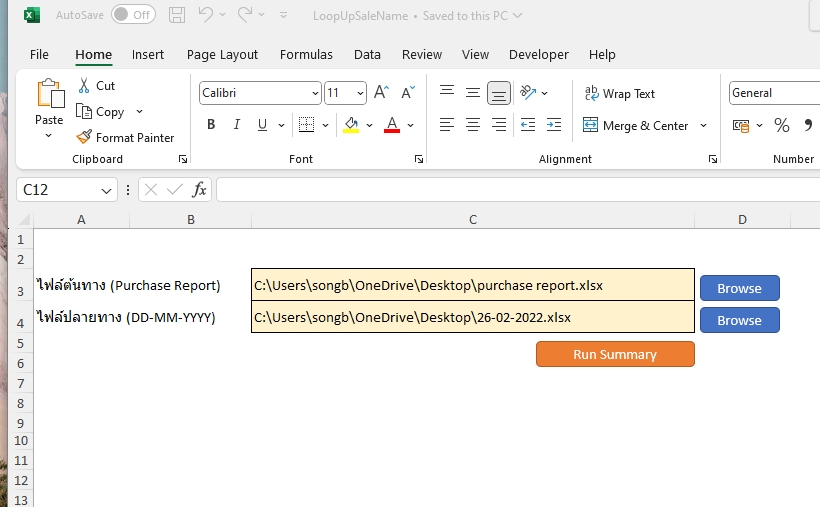Viewport: 820px width, 507px height.
Task: Switch to the Review tab
Action: tap(422, 54)
